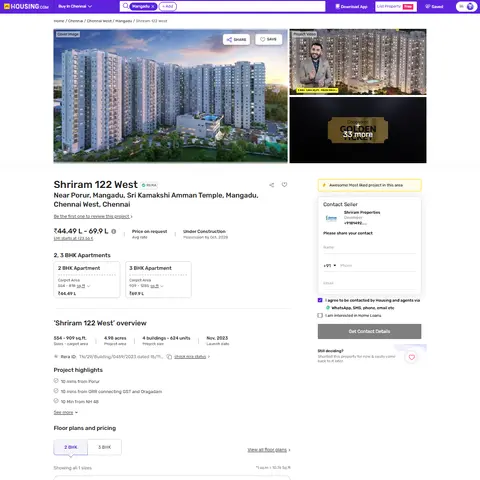Copy the Rera ID icon
480x480 pixels.
click(169, 357)
